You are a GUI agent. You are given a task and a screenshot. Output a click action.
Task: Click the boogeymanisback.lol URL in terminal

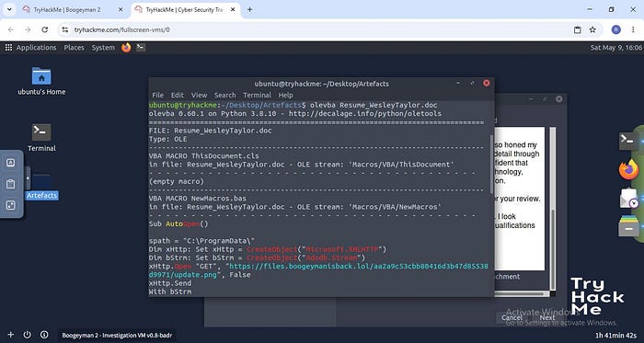318,270
